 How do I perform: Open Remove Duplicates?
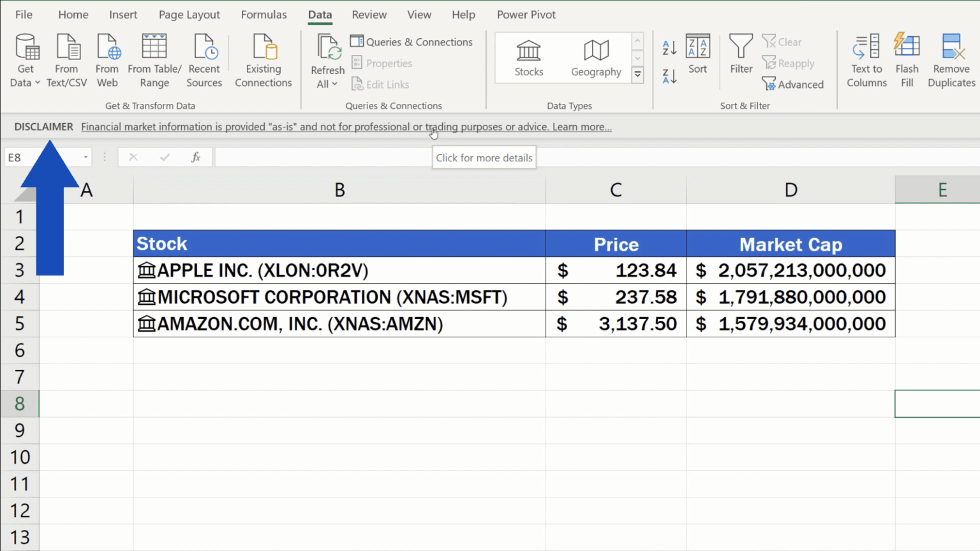tap(950, 57)
